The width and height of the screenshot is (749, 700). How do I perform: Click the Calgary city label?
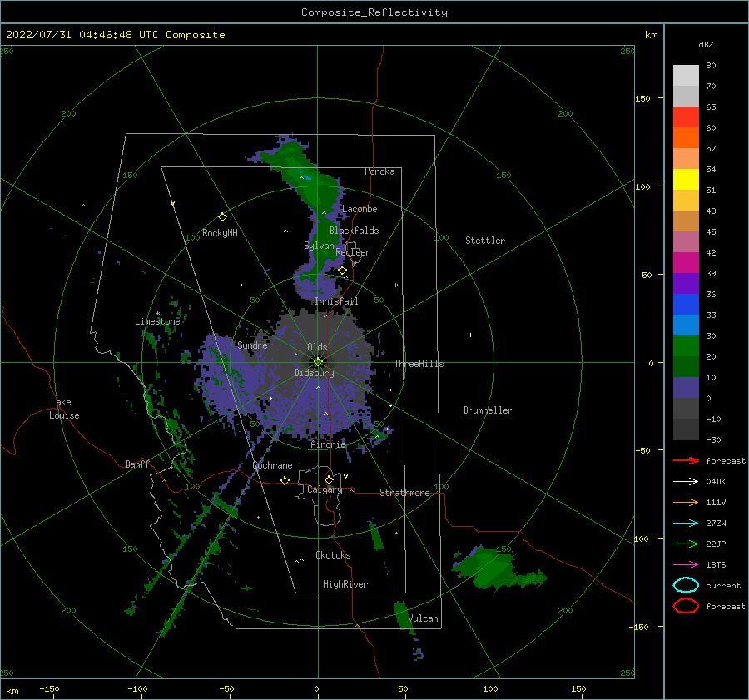coord(325,489)
